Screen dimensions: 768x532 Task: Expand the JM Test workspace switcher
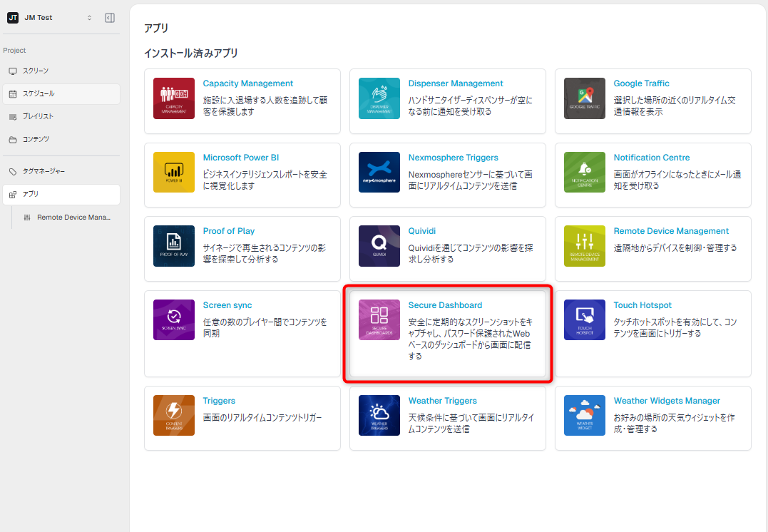(89, 18)
